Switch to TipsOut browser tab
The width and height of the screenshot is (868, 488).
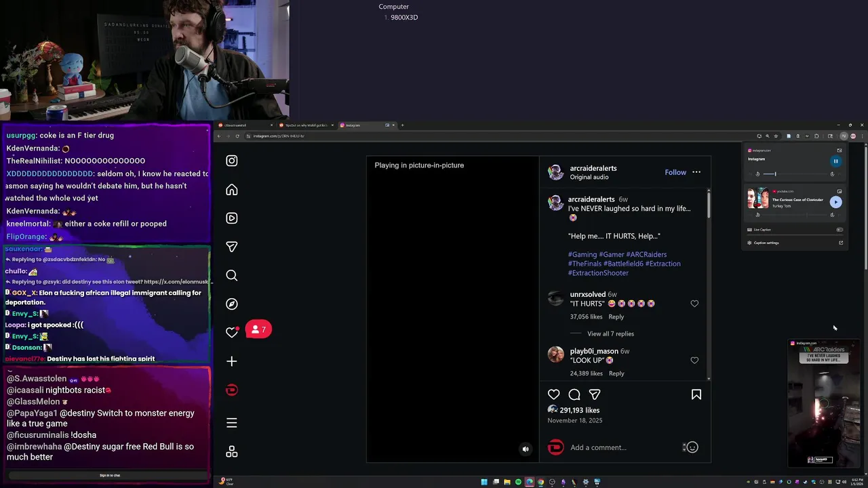(x=307, y=125)
